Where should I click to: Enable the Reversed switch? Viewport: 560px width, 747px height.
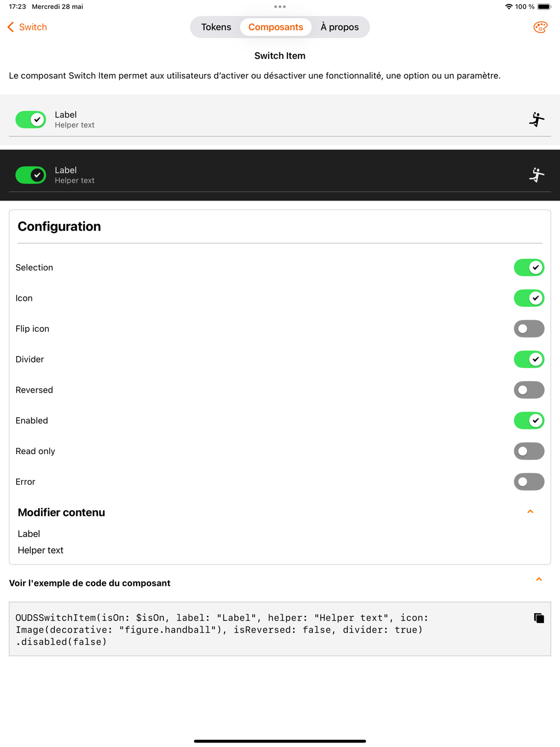[x=529, y=390]
